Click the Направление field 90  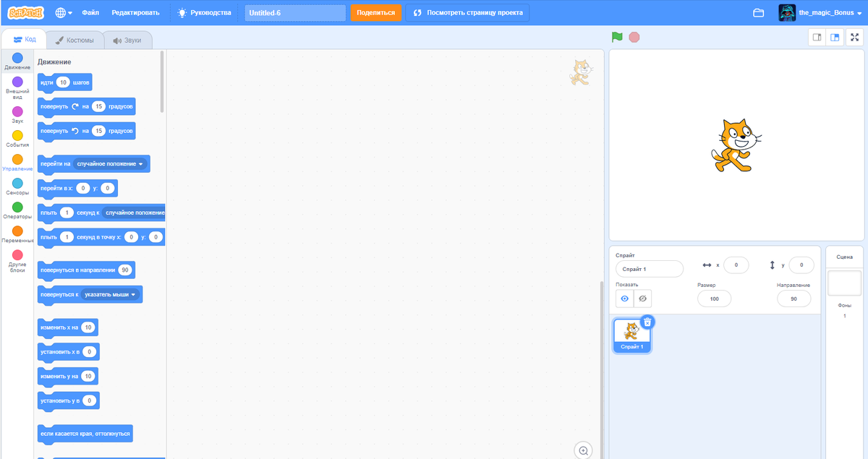[793, 299]
